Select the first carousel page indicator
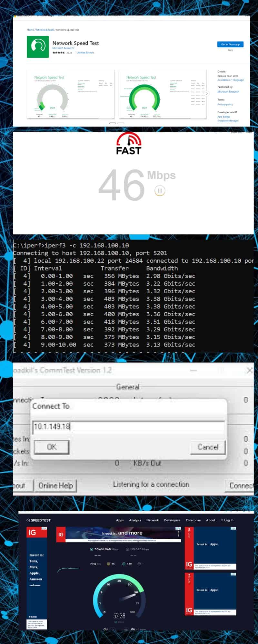Image resolution: width=258 pixels, height=644 pixels. point(113,123)
